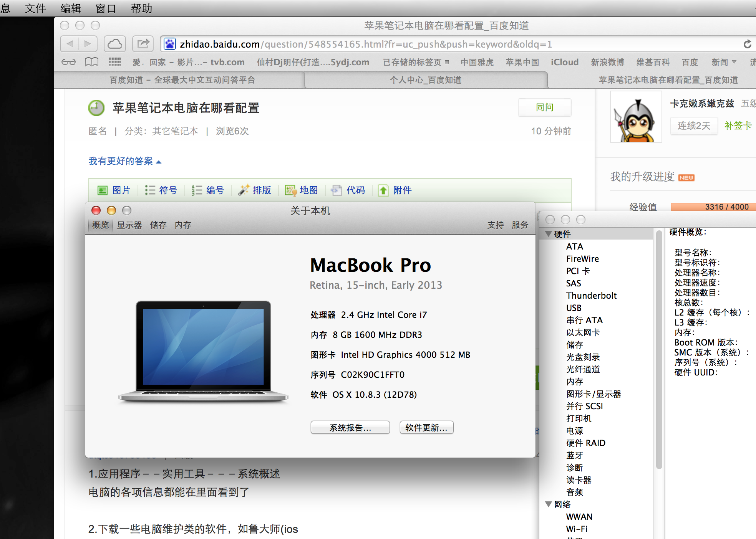Select Thunderbolt in hardware list

591,296
